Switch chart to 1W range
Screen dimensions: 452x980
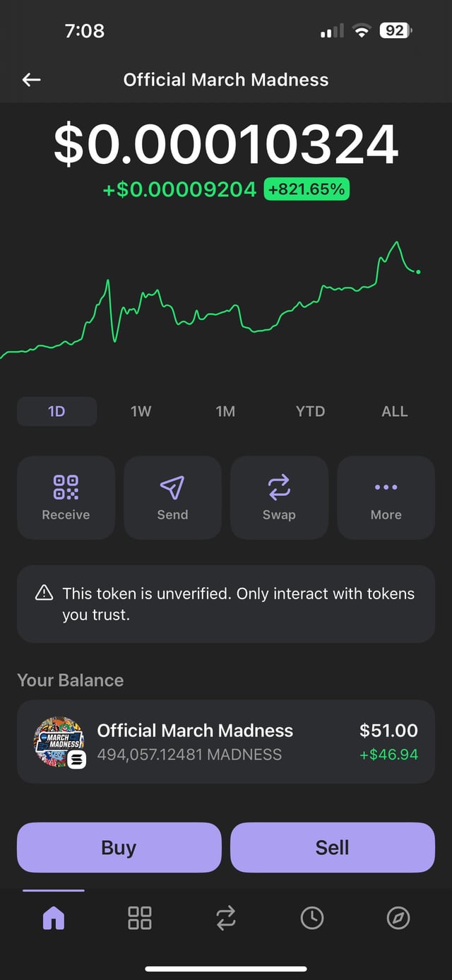coord(141,411)
